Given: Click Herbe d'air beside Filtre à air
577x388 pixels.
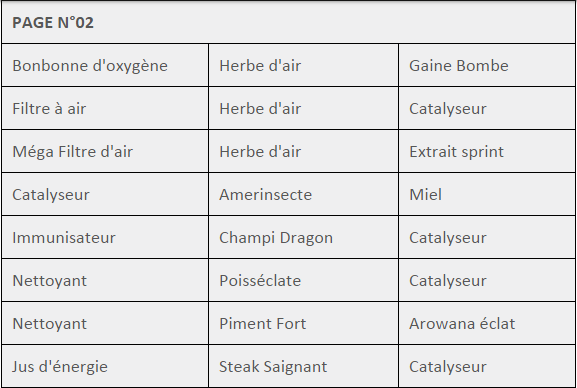Looking at the screenshot, I should pyautogui.click(x=303, y=108).
